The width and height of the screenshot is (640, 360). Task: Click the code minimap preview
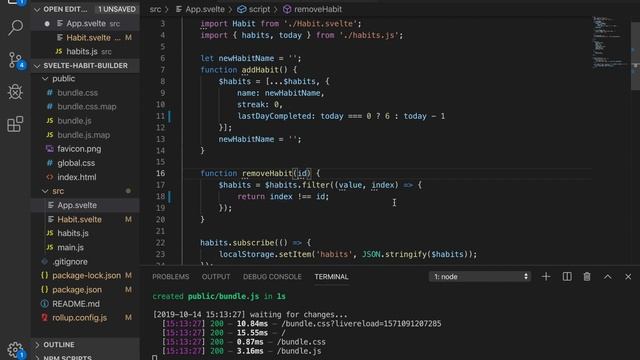pos(610,43)
